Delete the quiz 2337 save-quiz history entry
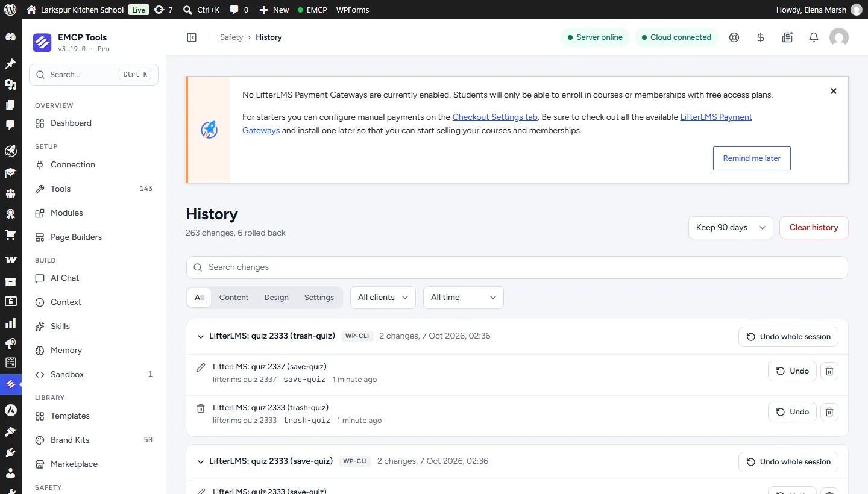 [x=829, y=371]
